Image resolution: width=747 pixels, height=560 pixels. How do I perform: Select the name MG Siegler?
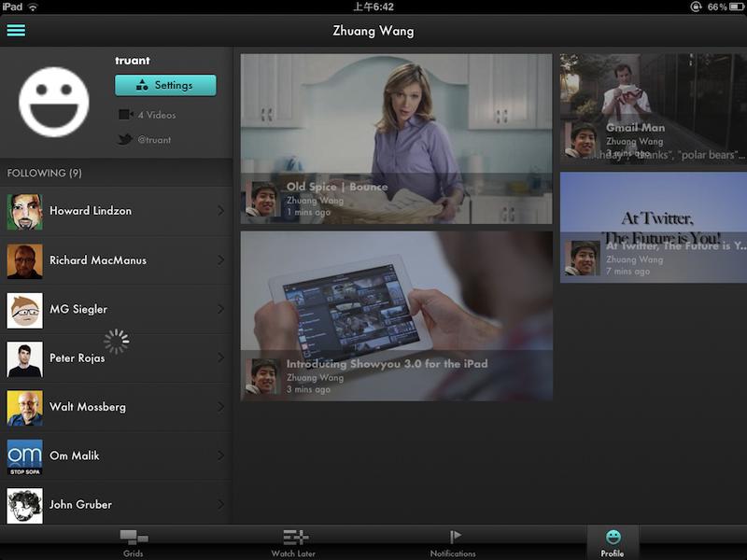[x=78, y=309]
